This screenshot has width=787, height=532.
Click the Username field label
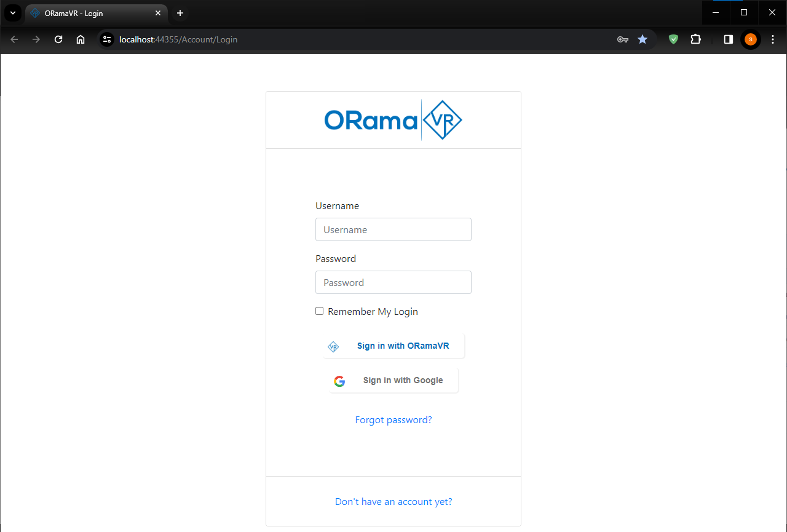pos(337,206)
